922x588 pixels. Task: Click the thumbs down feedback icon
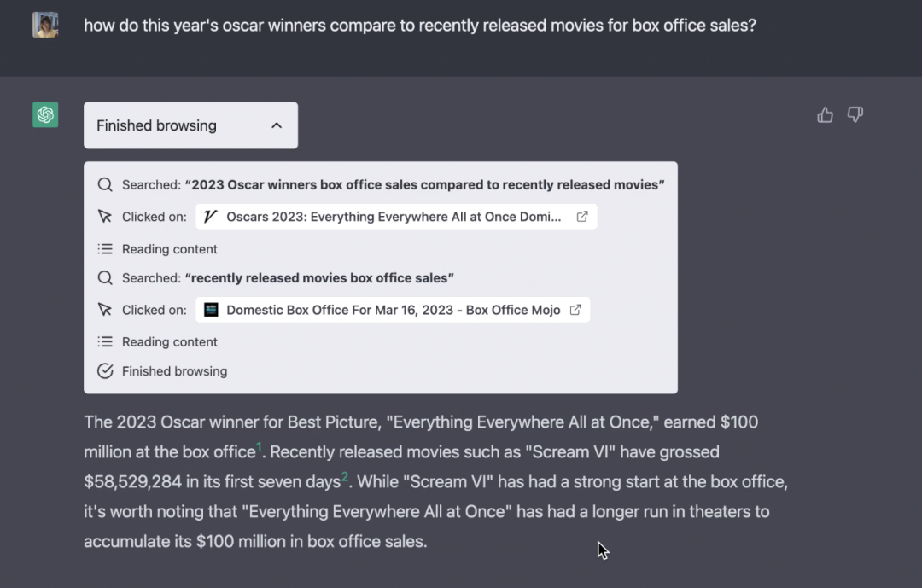click(855, 115)
